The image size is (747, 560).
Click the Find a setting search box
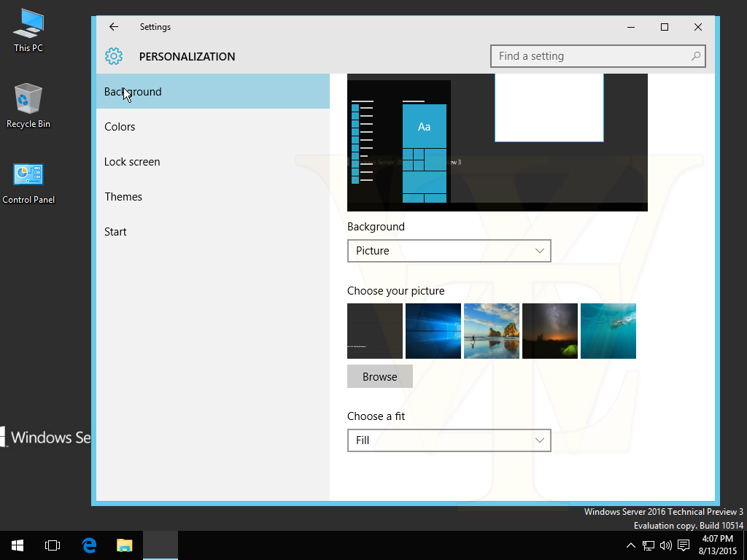pyautogui.click(x=591, y=56)
